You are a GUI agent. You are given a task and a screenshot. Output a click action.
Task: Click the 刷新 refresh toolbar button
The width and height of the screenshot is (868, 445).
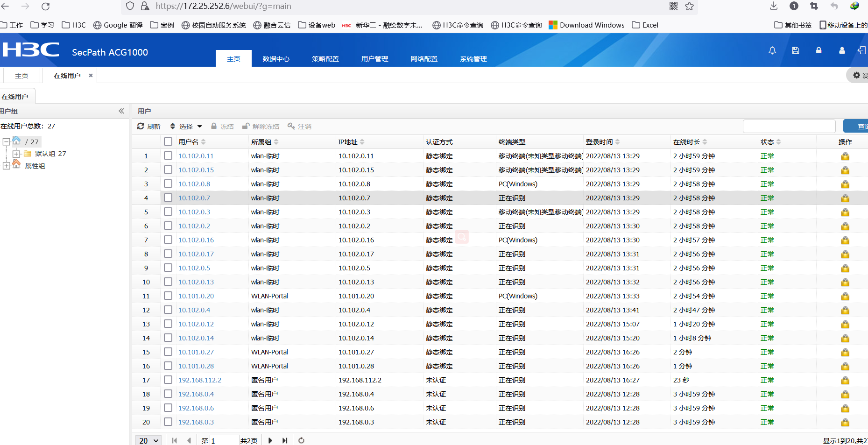tap(149, 127)
